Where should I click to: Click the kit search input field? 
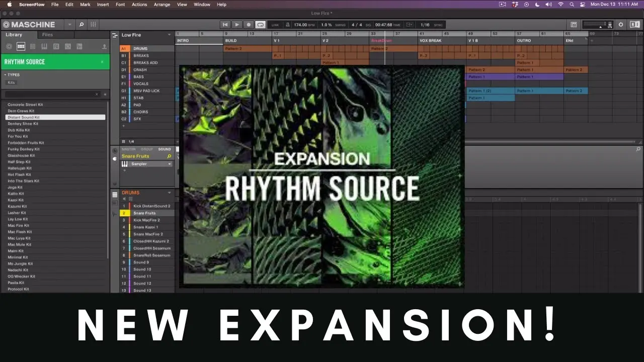click(x=52, y=94)
